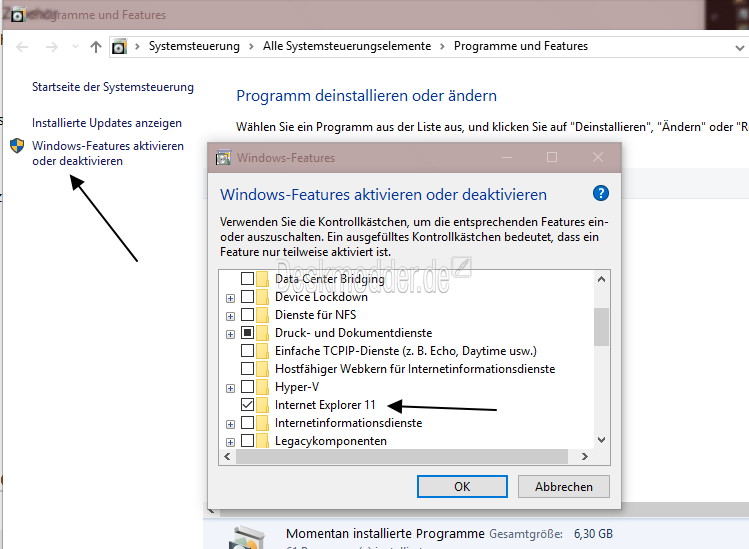
Task: Confirm with the OK button
Action: [462, 486]
